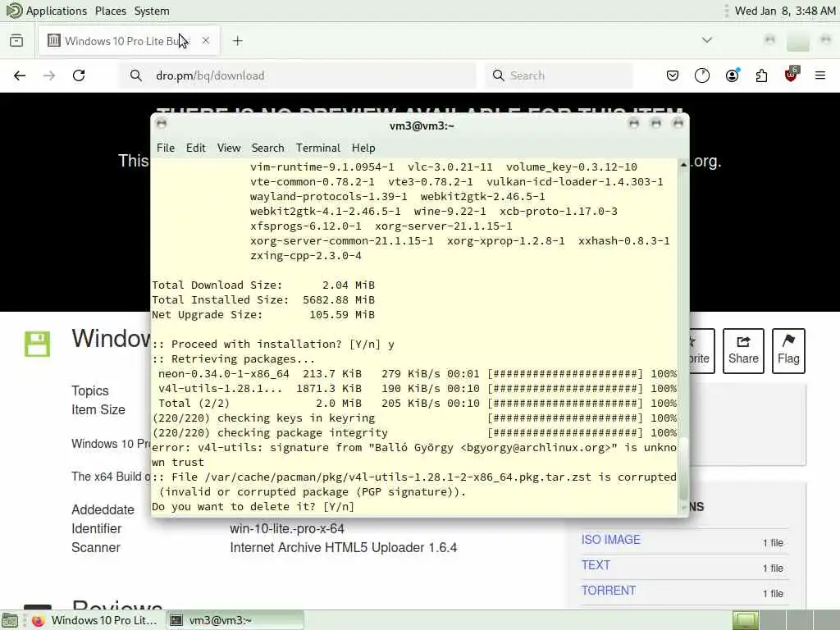Click the uBlock Origin shield icon
840x630 pixels.
(x=791, y=75)
